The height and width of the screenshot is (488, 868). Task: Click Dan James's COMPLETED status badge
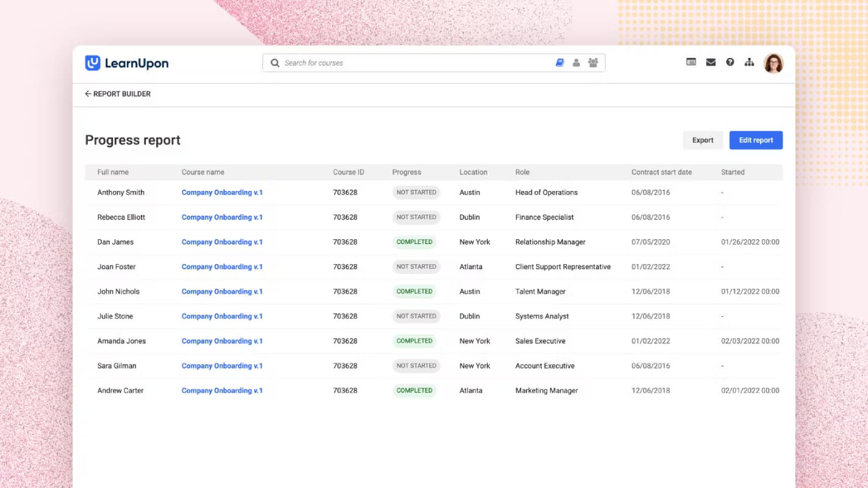(414, 242)
